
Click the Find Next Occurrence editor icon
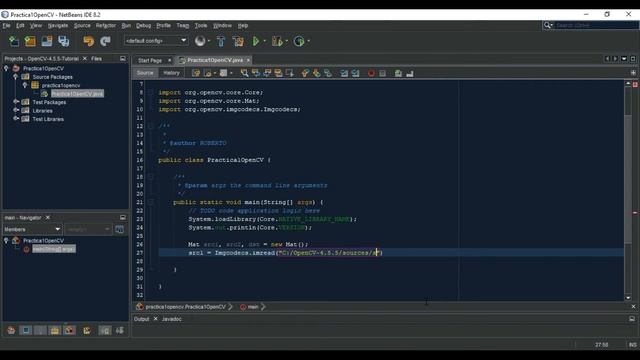(x=267, y=73)
